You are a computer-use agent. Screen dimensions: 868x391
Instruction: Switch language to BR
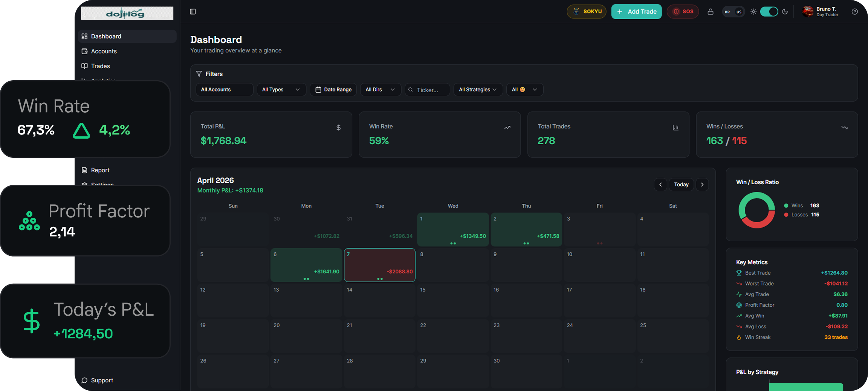pos(727,12)
